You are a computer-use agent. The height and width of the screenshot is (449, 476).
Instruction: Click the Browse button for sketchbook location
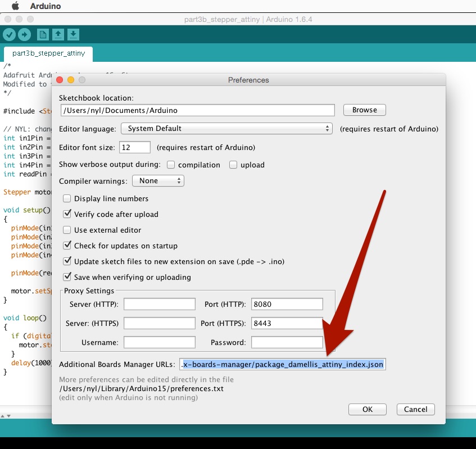click(x=365, y=110)
